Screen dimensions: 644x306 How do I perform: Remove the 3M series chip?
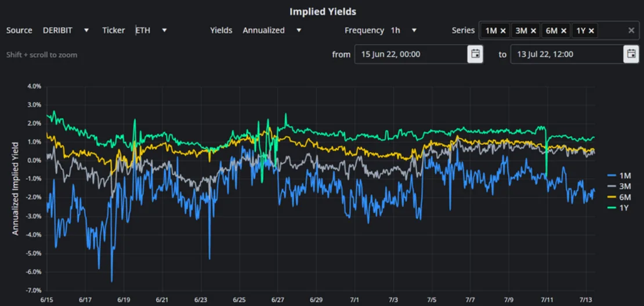[x=534, y=31]
